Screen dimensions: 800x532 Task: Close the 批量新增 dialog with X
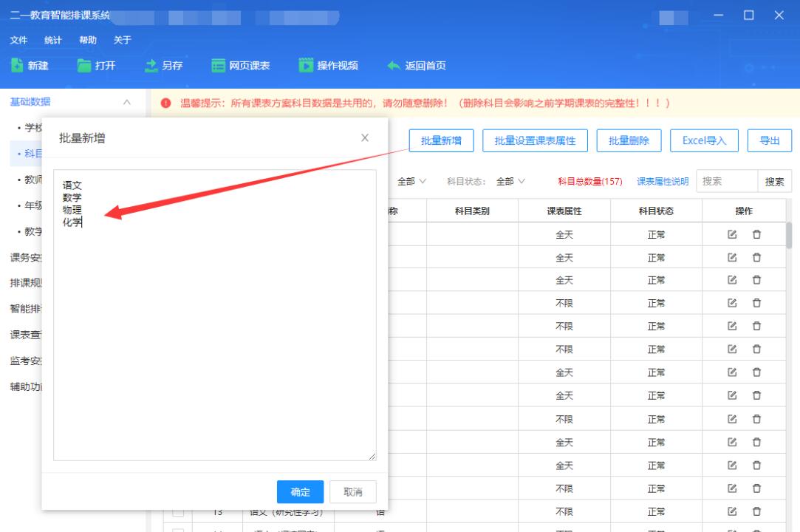pos(365,138)
